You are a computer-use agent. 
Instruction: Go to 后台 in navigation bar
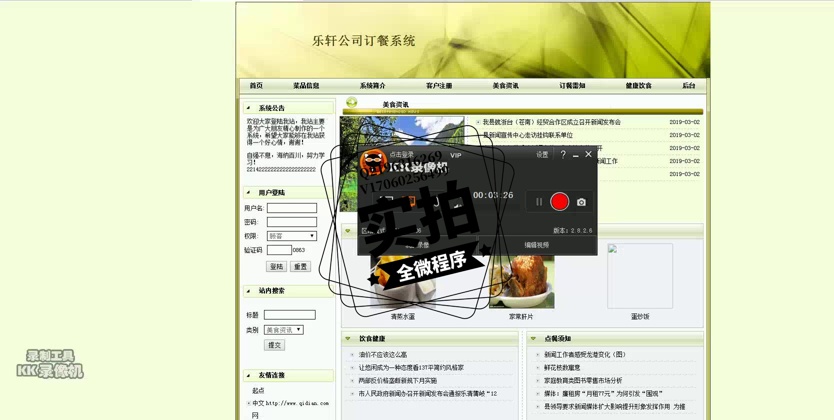(x=689, y=85)
